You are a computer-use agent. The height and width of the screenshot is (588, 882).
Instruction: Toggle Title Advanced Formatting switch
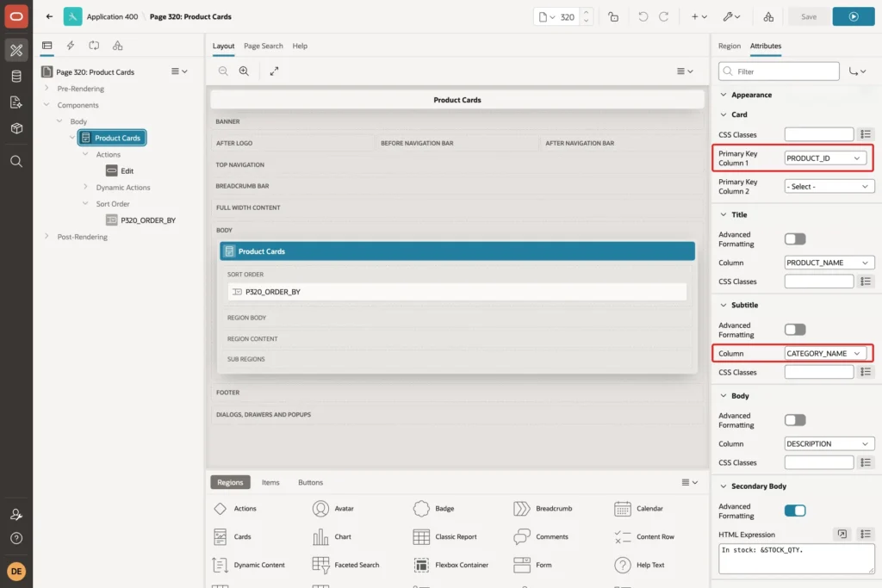point(795,239)
